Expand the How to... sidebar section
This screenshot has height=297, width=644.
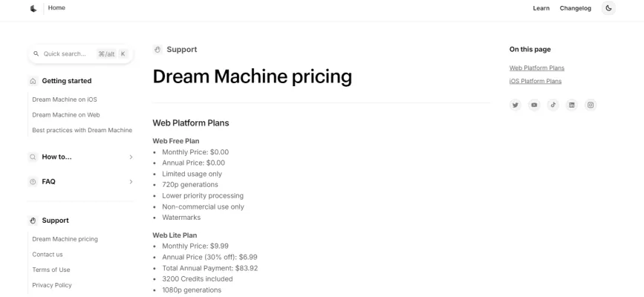tap(131, 157)
